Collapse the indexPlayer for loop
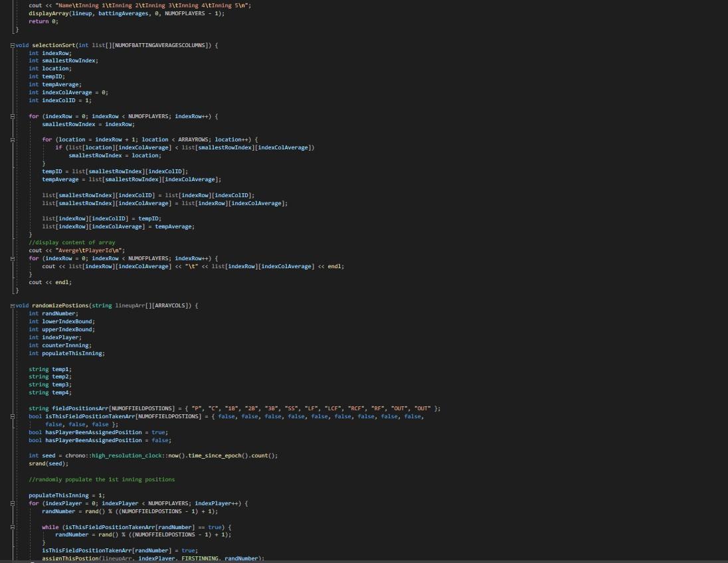The height and width of the screenshot is (563, 728). (x=11, y=503)
